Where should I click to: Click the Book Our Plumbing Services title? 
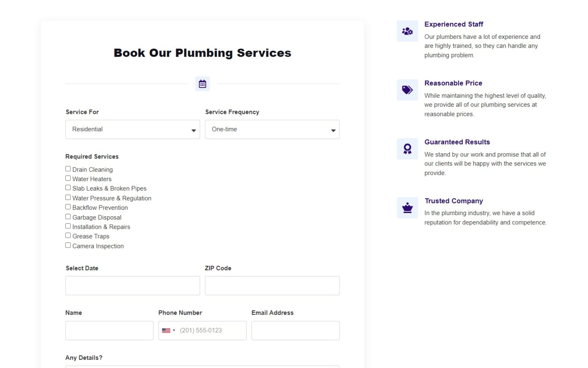202,53
